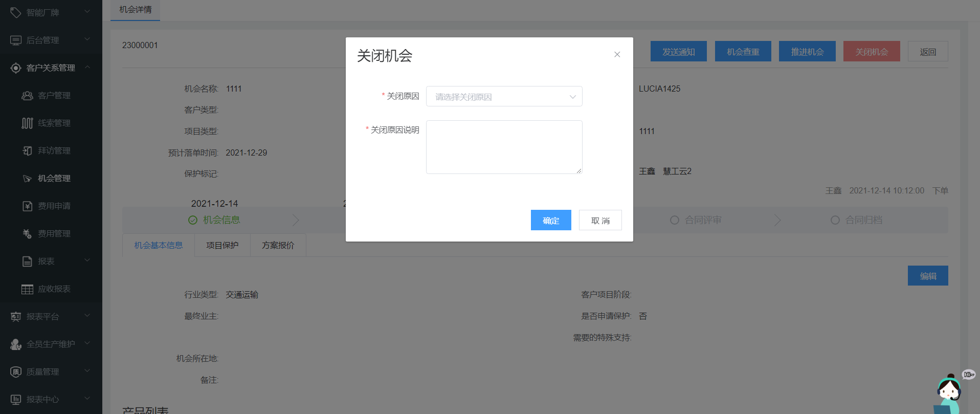
Task: Select the 合同归档 stage radio circle
Action: (835, 220)
